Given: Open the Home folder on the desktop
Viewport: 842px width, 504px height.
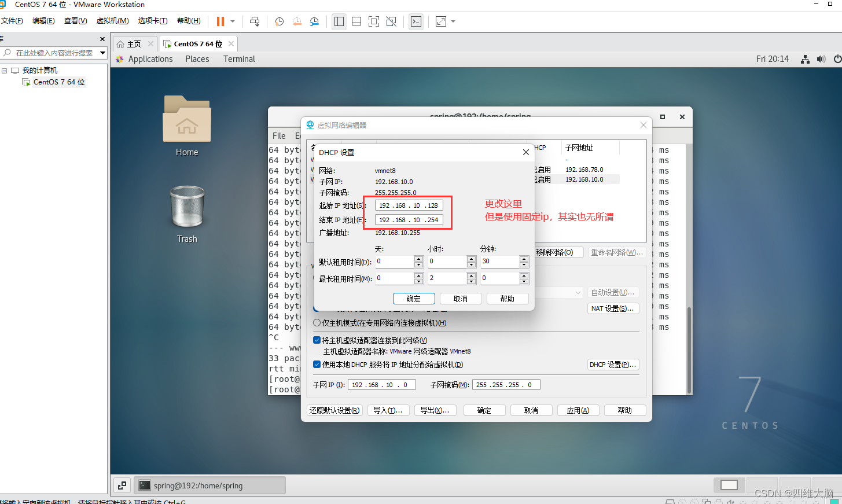Looking at the screenshot, I should pyautogui.click(x=187, y=126).
